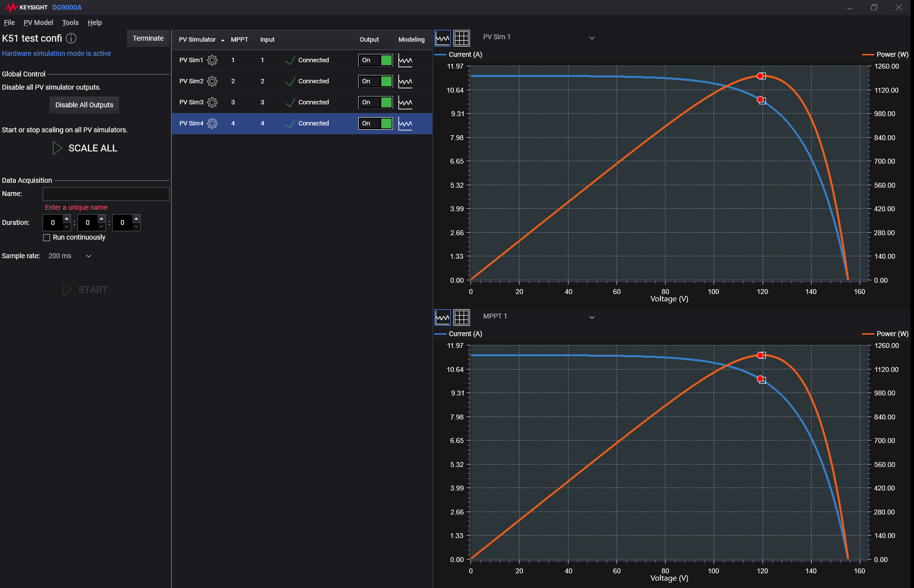Open settings gear for PV Sim1
Screen dimensions: 914x588
point(212,60)
